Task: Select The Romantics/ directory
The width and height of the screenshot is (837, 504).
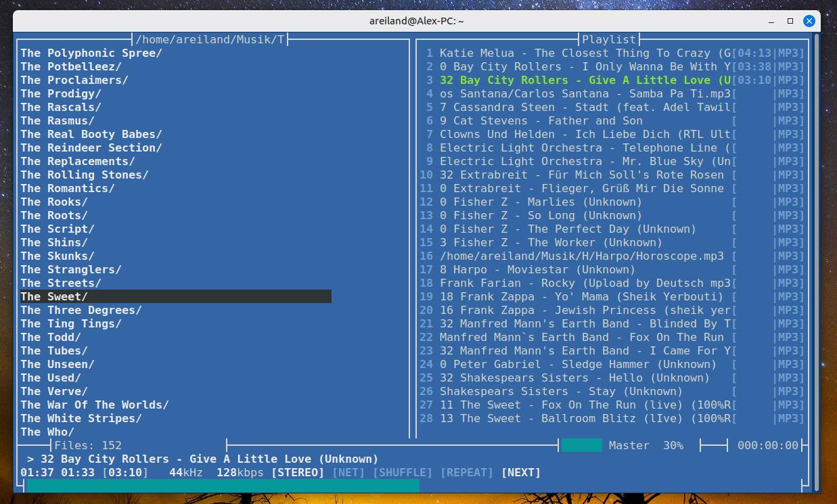Action: click(x=68, y=188)
